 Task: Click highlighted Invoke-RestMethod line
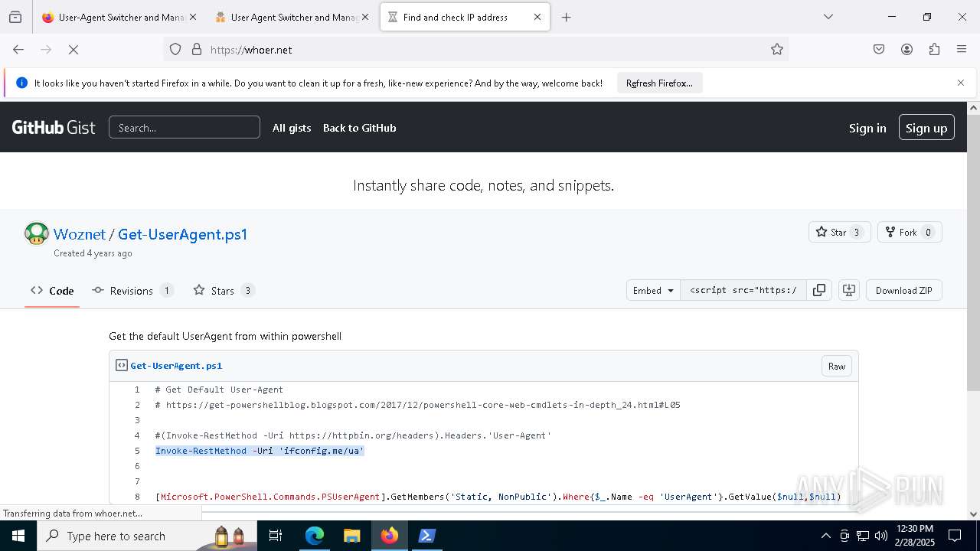coord(260,451)
